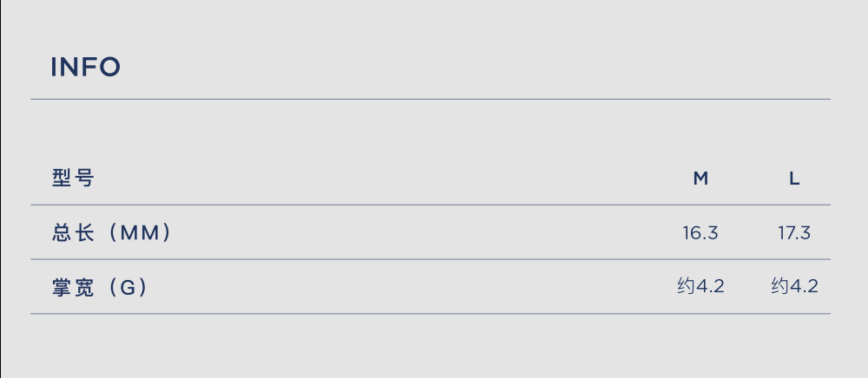This screenshot has height=378, width=868.
Task: Click the 约 character in L column
Action: [x=780, y=286]
